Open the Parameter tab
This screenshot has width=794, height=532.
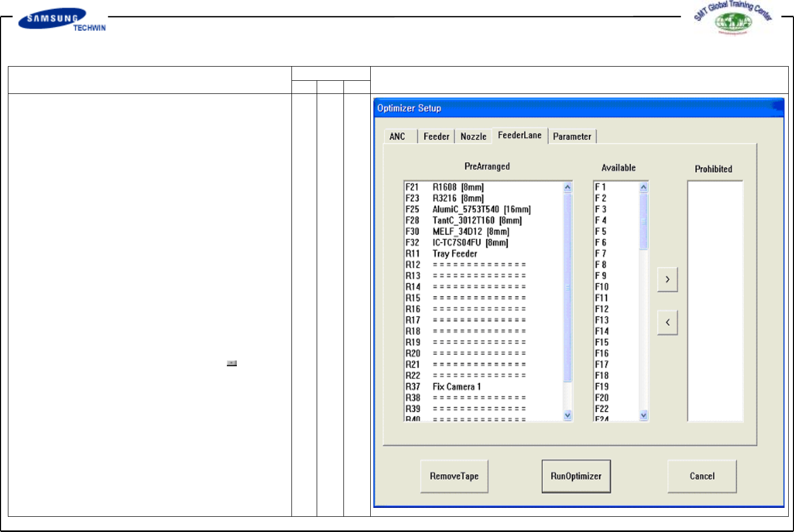coord(572,136)
